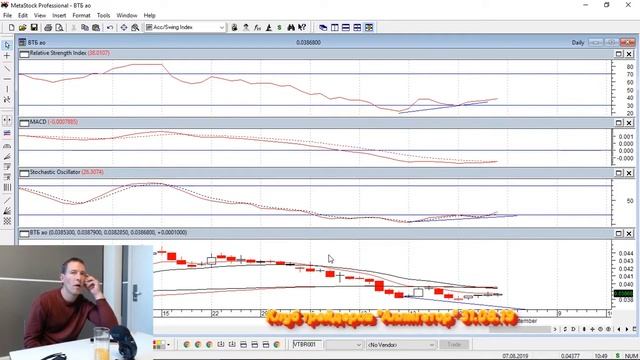640x360 pixels.
Task: Open the Edit menu
Action: [x=22, y=15]
